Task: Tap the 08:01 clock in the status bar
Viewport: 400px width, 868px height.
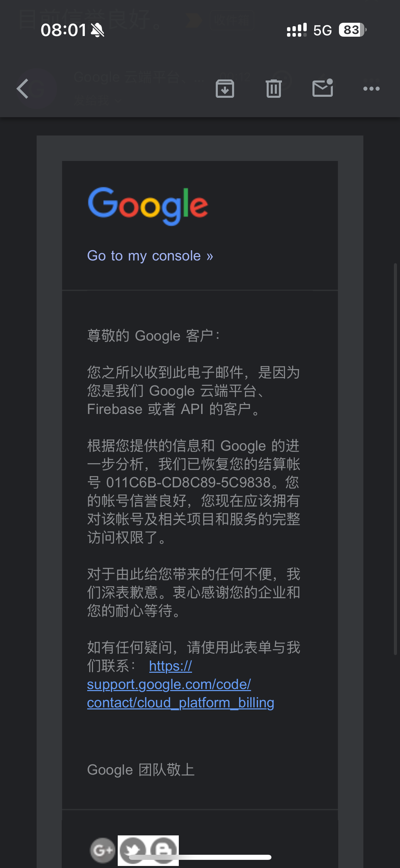Action: point(63,30)
